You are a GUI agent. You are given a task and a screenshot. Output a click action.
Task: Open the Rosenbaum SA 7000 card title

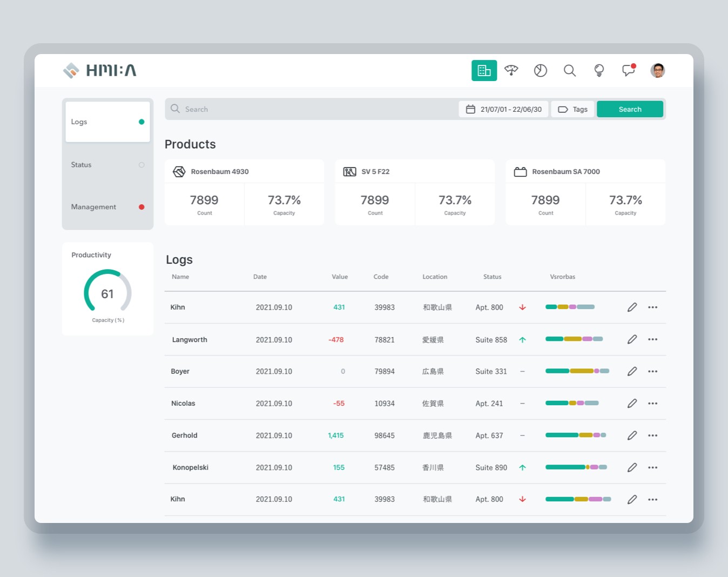(x=566, y=172)
